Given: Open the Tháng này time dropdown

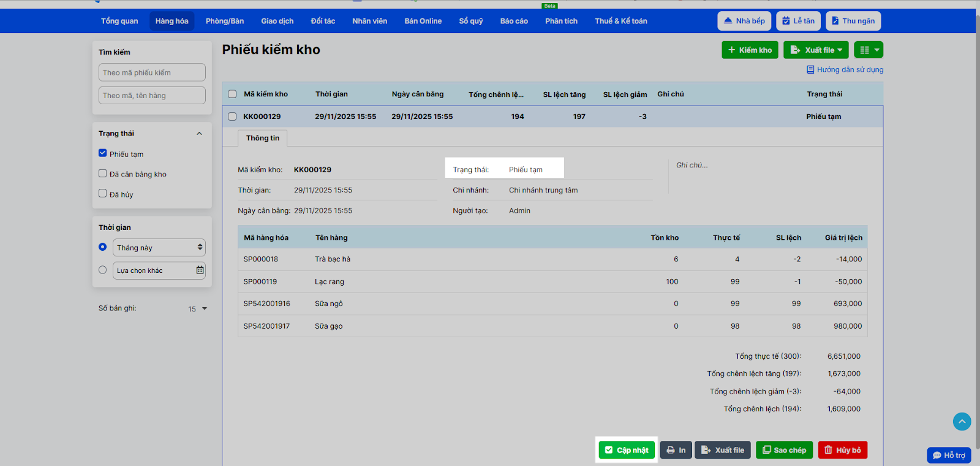Looking at the screenshot, I should click(x=159, y=248).
